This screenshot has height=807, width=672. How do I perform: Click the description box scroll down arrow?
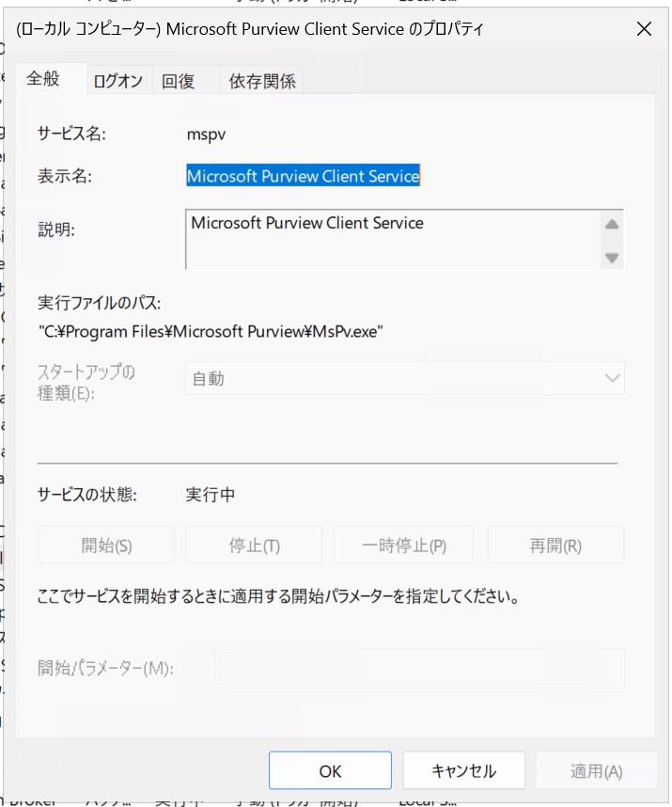tap(611, 257)
